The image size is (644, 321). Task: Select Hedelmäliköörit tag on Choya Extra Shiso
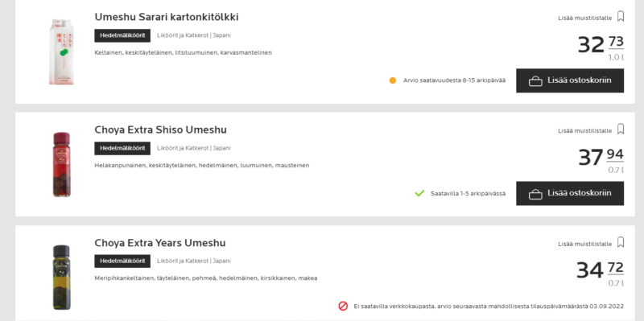pos(122,148)
